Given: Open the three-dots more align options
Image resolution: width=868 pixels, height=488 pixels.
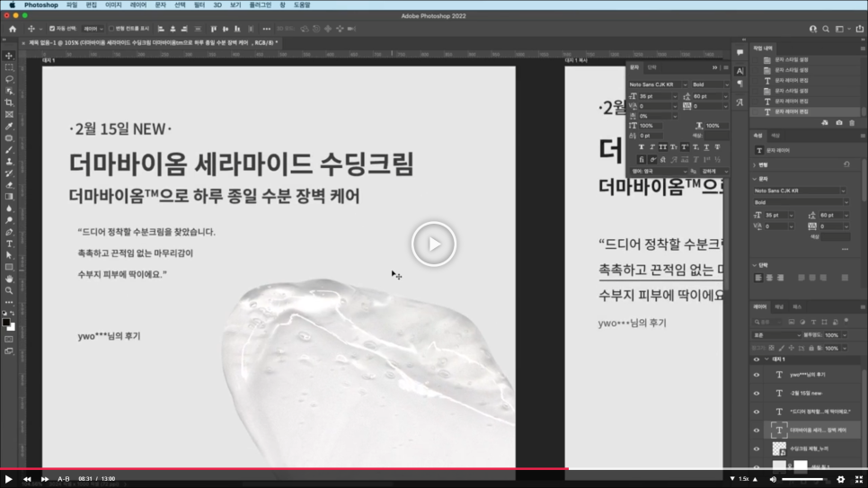Looking at the screenshot, I should [x=267, y=29].
